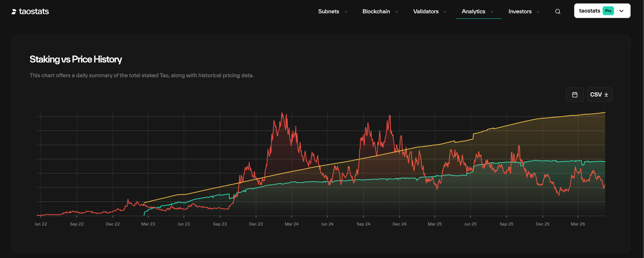Click the Dec 24 axis label
Screen dimensions: 644x258
coord(399,224)
